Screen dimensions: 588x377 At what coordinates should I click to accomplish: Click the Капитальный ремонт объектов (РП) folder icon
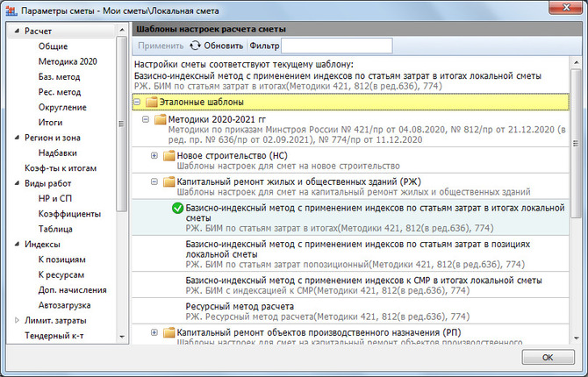coord(169,332)
